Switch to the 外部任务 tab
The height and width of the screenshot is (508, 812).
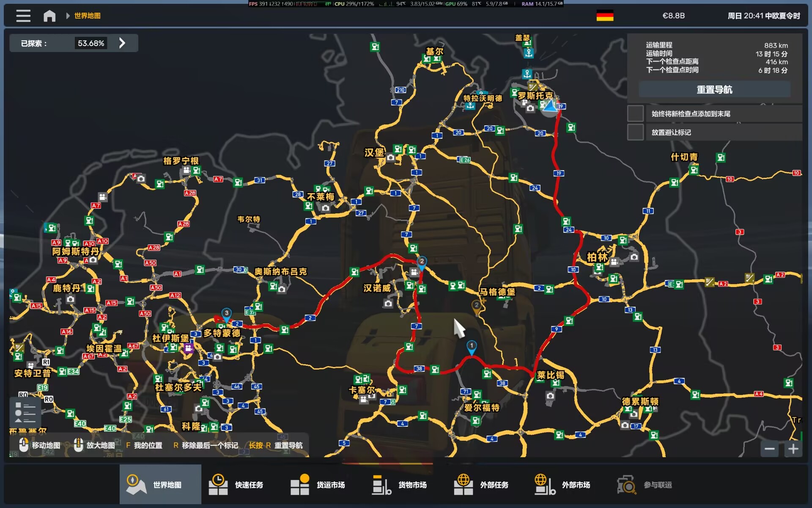click(x=487, y=485)
